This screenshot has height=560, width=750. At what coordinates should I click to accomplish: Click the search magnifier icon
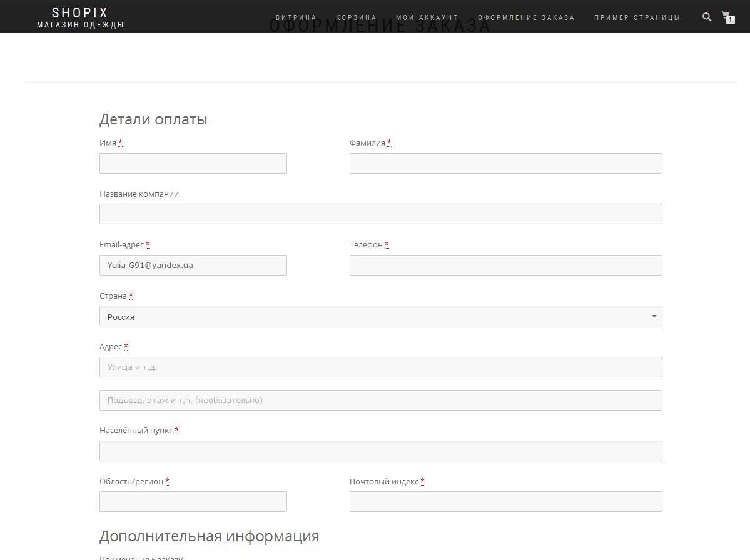[x=707, y=17]
